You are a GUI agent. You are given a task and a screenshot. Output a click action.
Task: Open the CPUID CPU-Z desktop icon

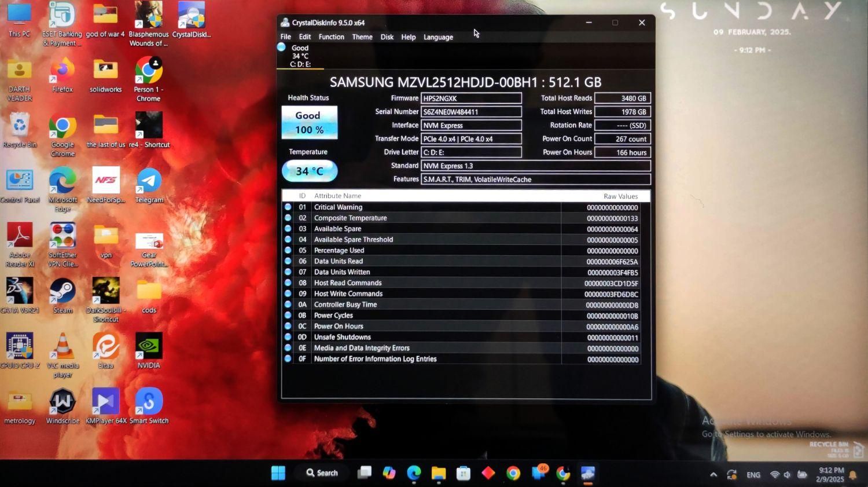(20, 350)
